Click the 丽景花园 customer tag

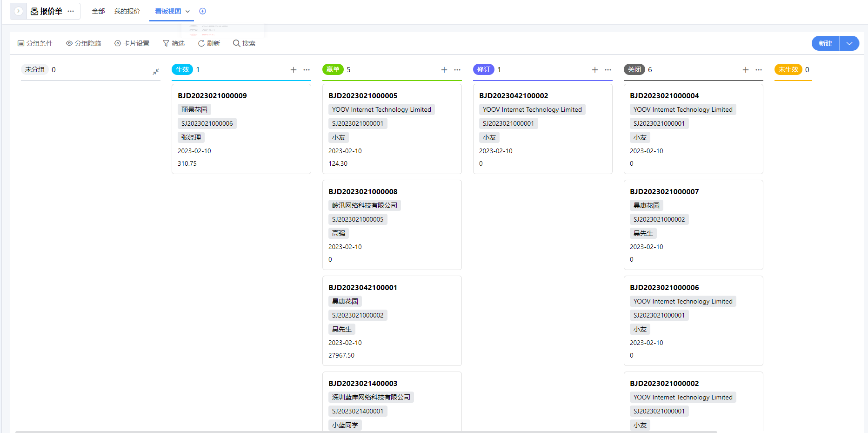click(x=194, y=109)
